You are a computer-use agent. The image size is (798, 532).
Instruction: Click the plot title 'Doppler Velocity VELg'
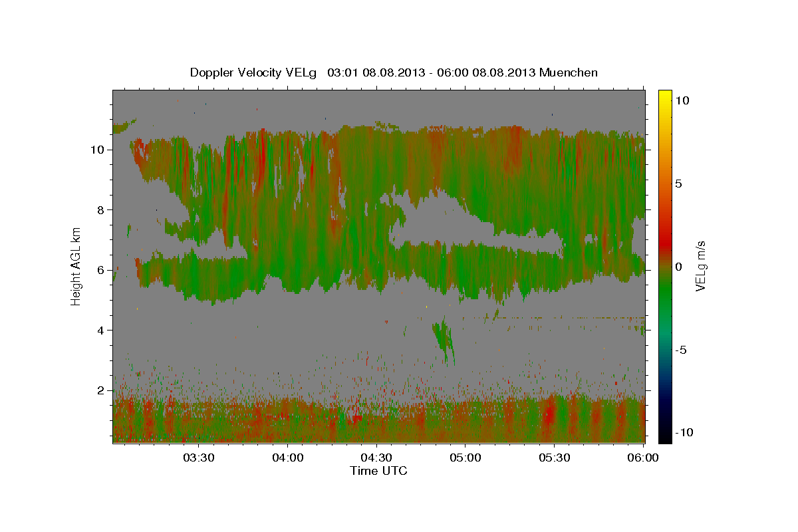[255, 72]
